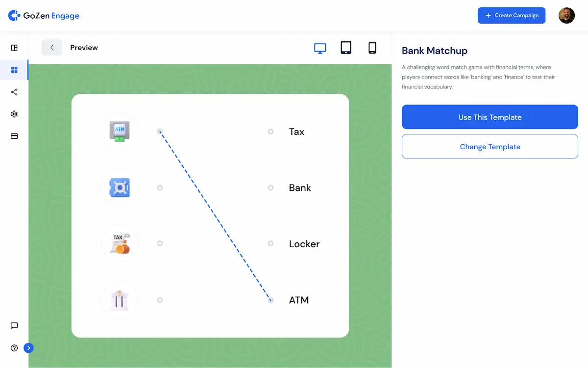Click Change Template
The image size is (588, 368).
pyautogui.click(x=490, y=146)
